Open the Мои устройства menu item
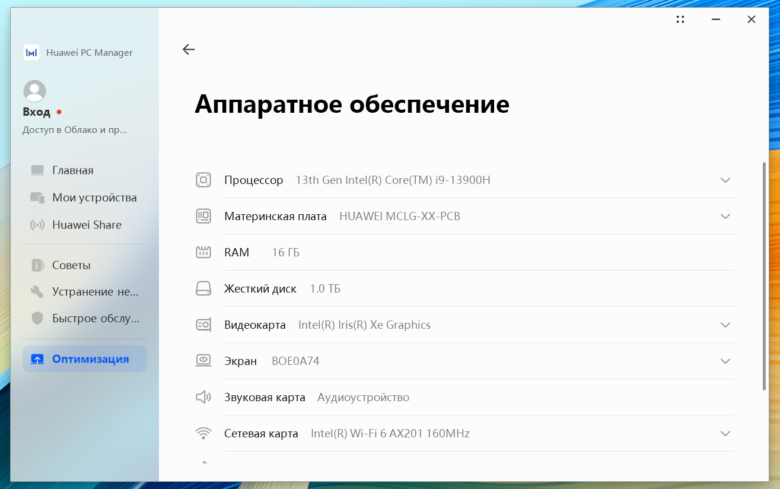Screen dimensions: 780x489 (x=85, y=197)
